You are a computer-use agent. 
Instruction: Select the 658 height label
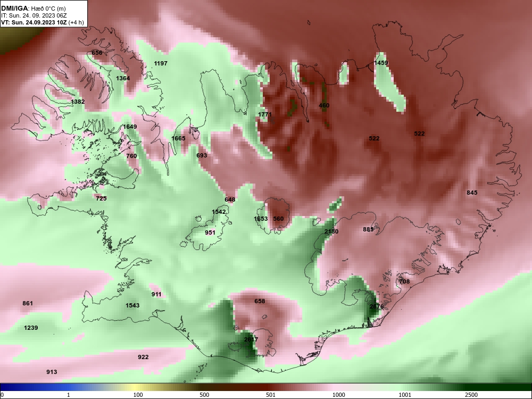tap(260, 301)
